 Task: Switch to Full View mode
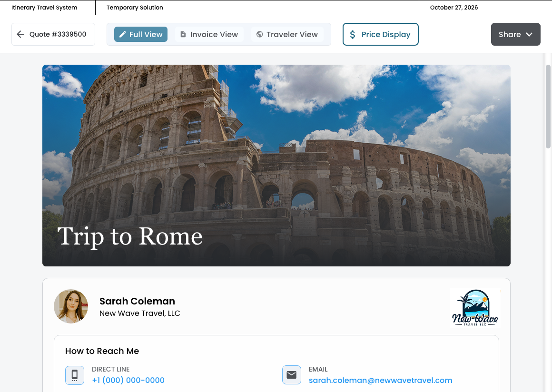coord(141,34)
